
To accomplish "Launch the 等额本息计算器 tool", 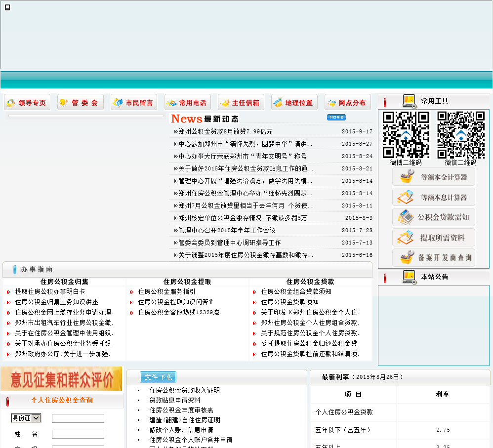I will (x=433, y=197).
